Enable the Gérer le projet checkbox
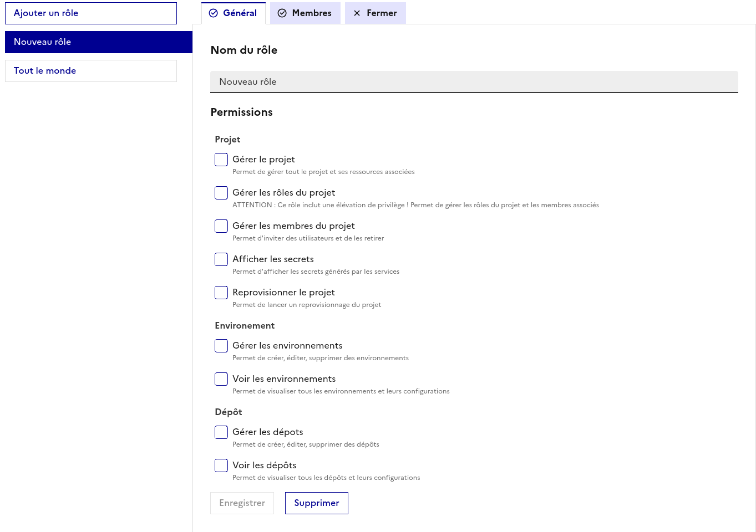The height and width of the screenshot is (532, 756). tap(221, 160)
